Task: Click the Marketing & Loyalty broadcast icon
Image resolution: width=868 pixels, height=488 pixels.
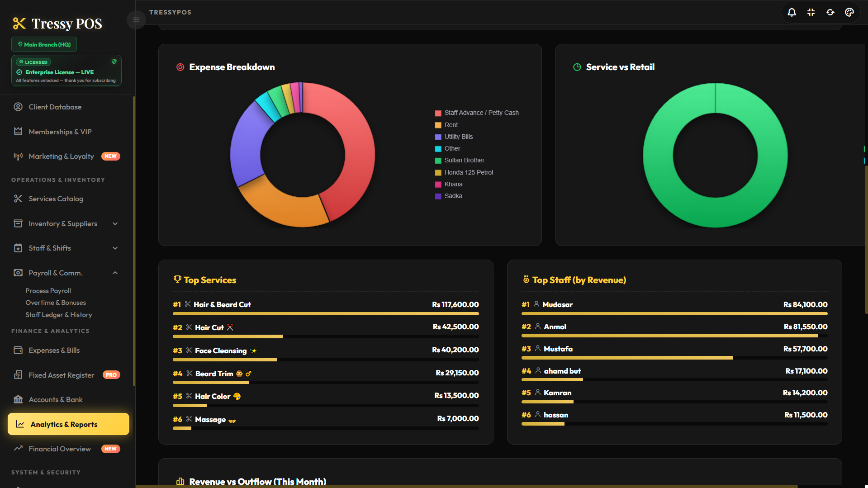Action: tap(18, 156)
